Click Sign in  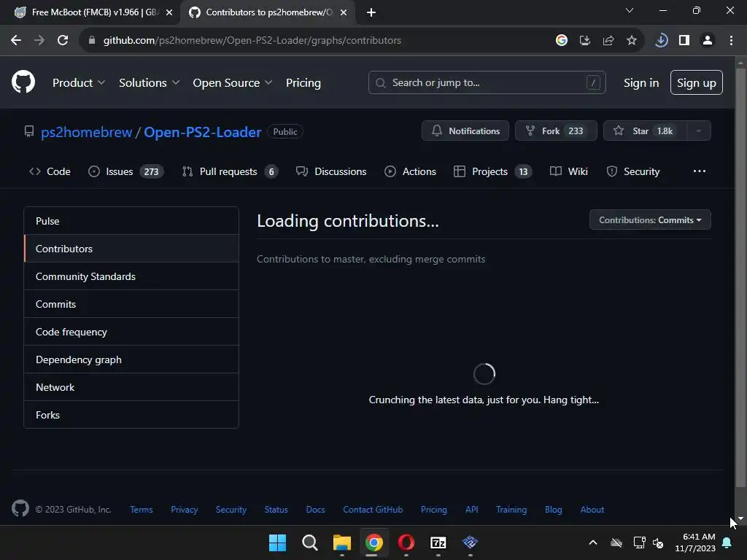coord(641,82)
